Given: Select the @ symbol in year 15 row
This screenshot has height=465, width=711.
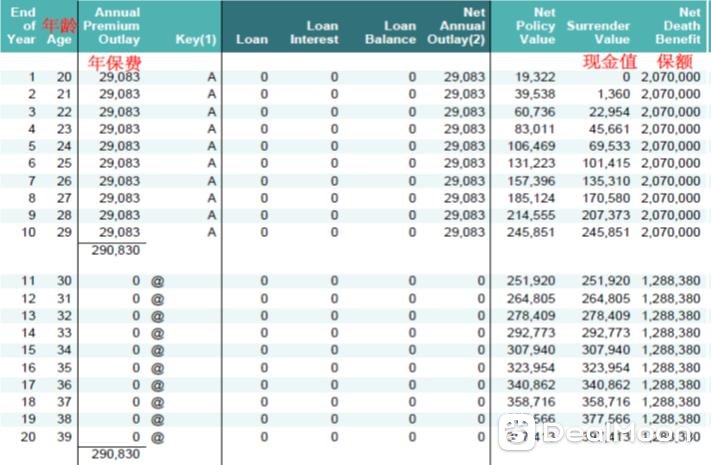Looking at the screenshot, I should coord(157,351).
